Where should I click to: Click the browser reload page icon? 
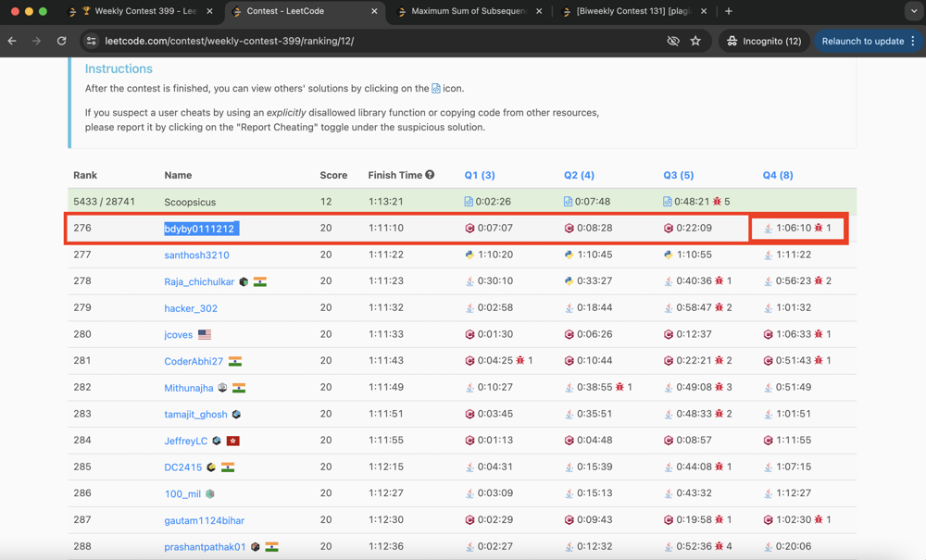[62, 41]
